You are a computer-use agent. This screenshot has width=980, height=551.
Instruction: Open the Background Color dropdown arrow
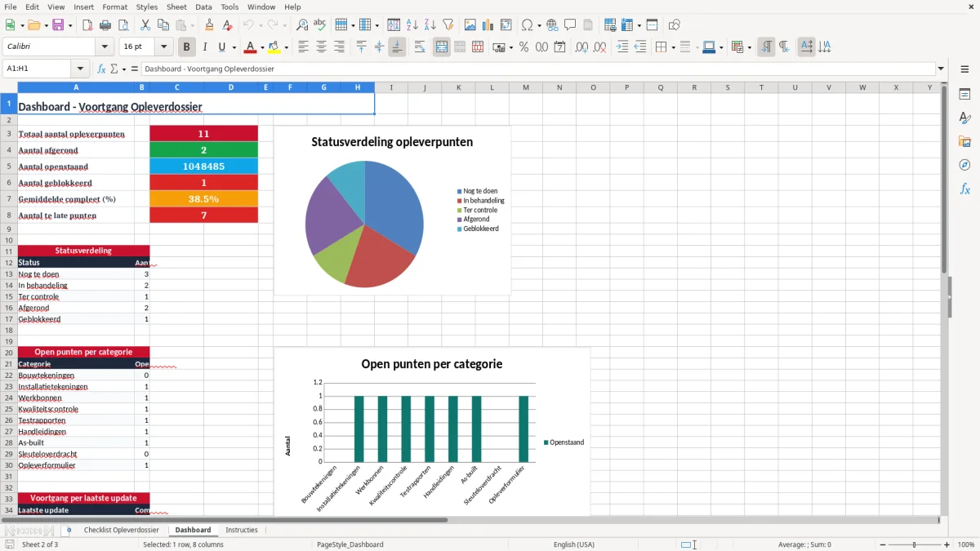pos(285,47)
